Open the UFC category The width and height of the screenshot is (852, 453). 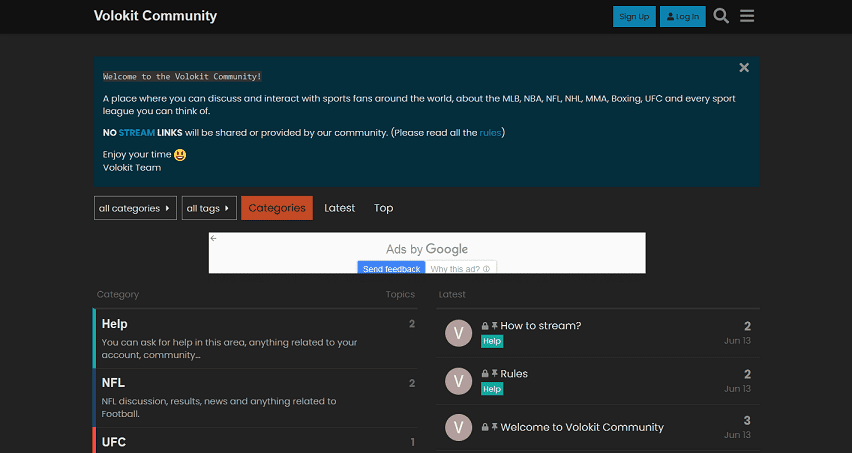tap(114, 442)
